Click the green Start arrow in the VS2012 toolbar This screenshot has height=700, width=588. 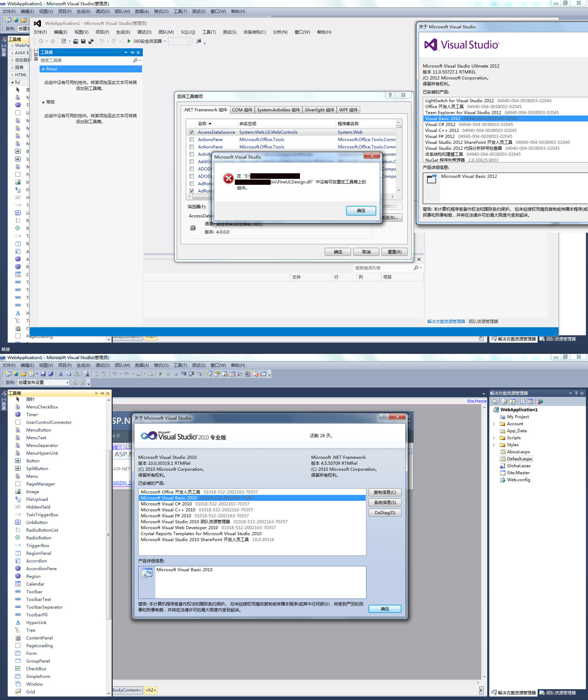coord(129,41)
